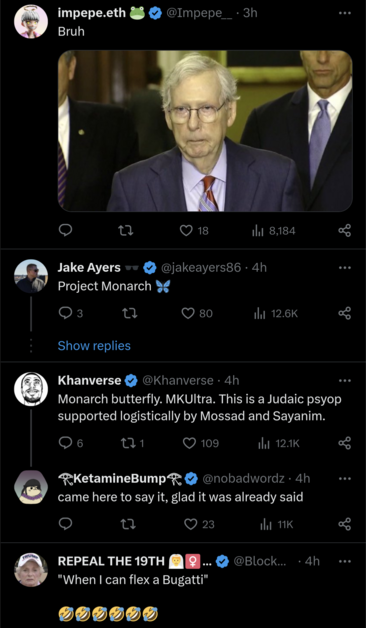Like the impepe.eth post with 18 likes

click(x=194, y=231)
